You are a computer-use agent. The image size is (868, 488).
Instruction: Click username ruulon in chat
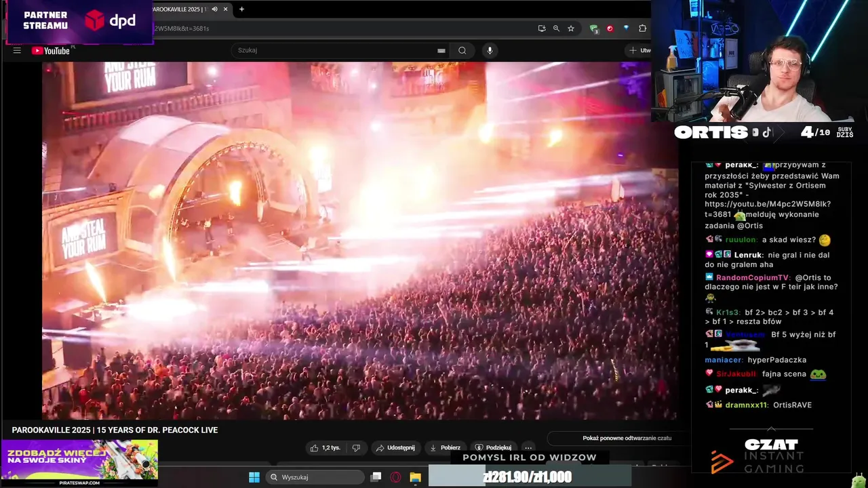point(741,240)
